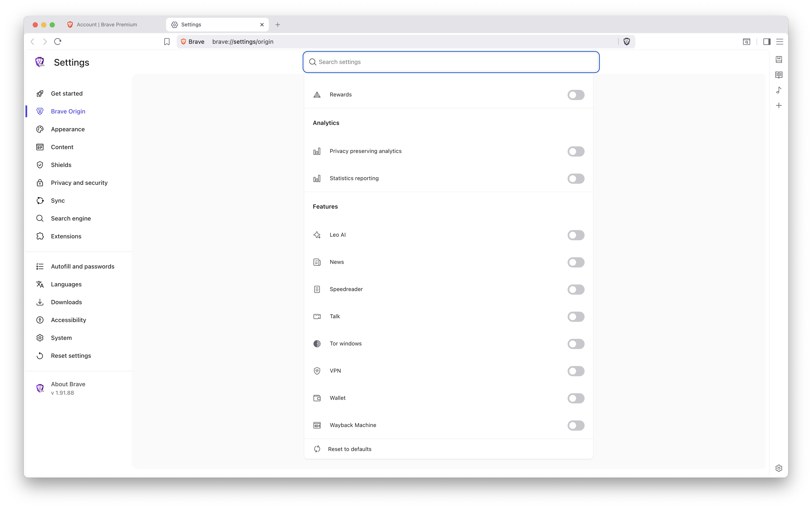Click Reset to defaults
812x509 pixels.
349,449
